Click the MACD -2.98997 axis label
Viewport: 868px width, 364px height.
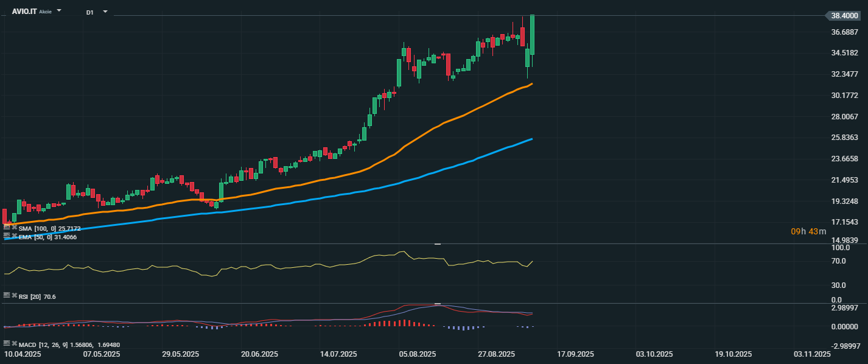click(x=845, y=346)
